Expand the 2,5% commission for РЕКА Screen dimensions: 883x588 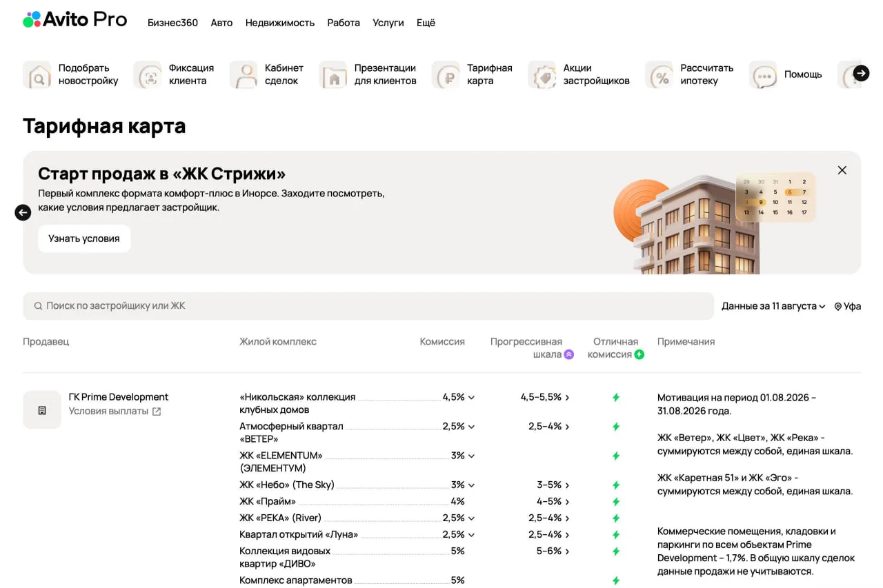459,518
